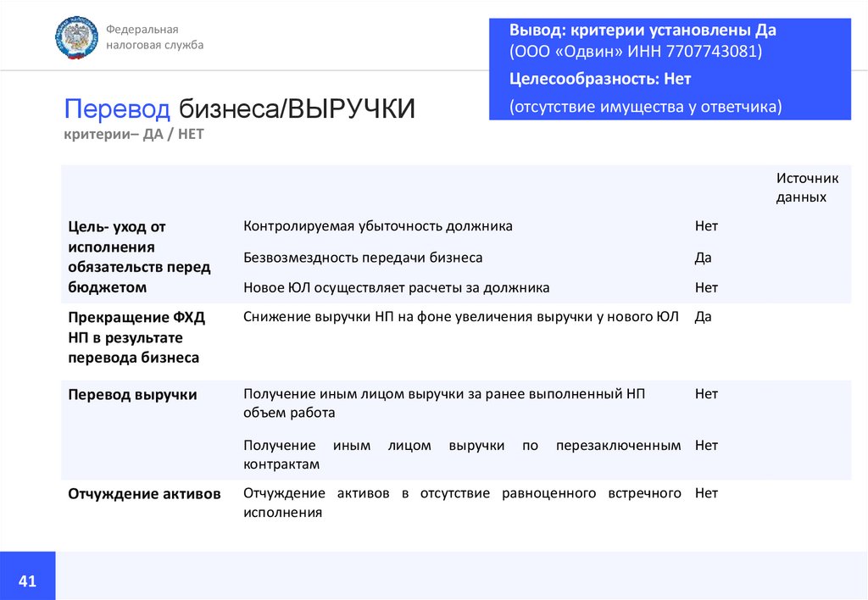Click 'Нет' beside 'Контролируемая убыточность должника'
The width and height of the screenshot is (868, 600).
pyautogui.click(x=706, y=225)
